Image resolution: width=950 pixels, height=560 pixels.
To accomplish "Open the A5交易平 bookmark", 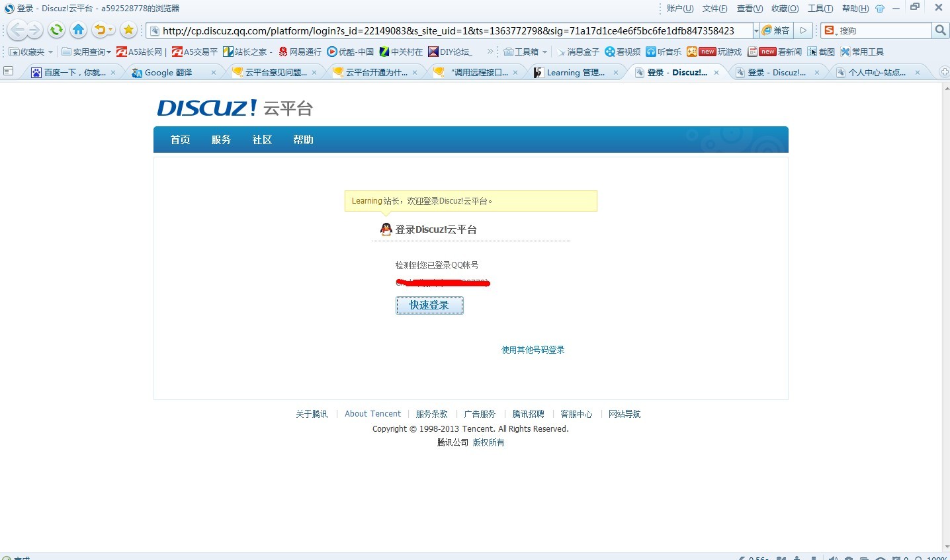I will pos(194,52).
